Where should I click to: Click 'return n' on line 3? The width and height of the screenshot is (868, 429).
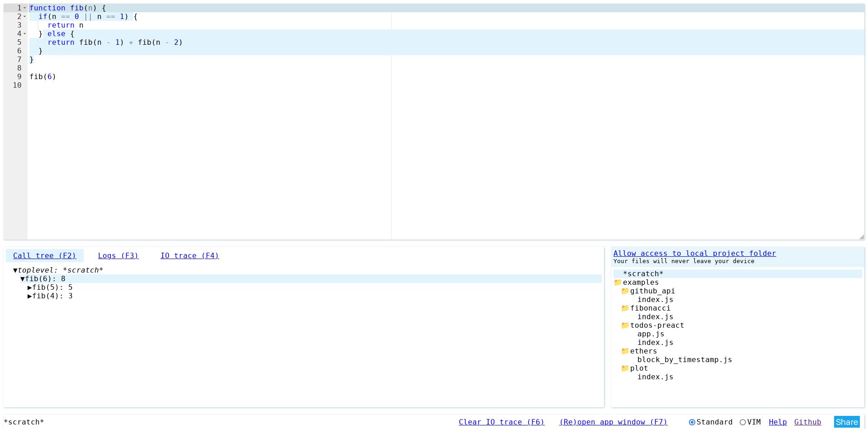click(x=66, y=25)
